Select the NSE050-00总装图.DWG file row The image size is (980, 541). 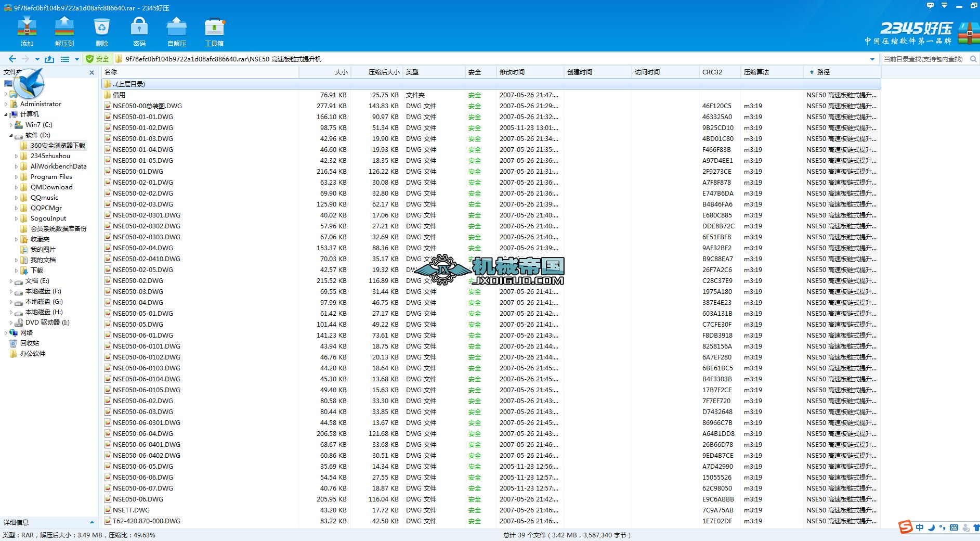147,106
